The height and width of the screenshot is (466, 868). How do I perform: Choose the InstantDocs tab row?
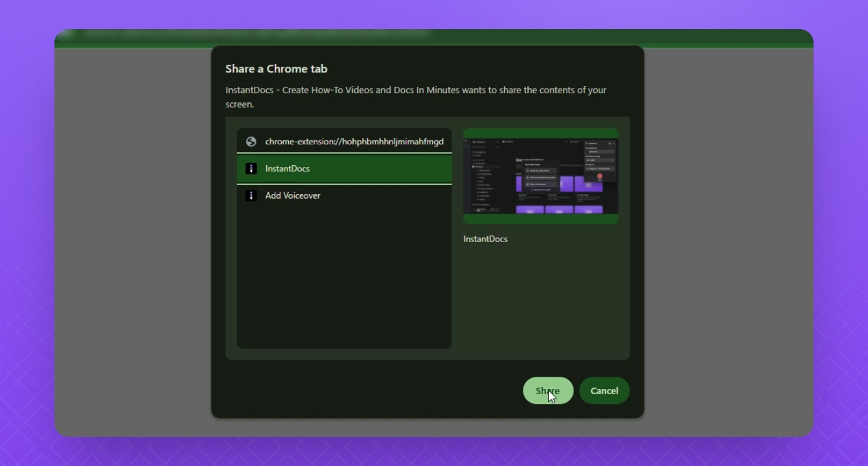[x=344, y=168]
